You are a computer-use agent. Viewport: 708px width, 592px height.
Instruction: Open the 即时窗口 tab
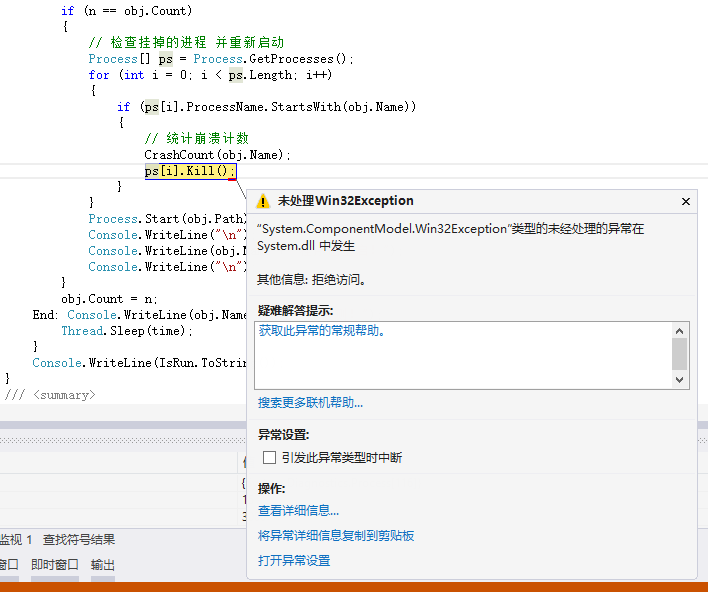(55, 564)
